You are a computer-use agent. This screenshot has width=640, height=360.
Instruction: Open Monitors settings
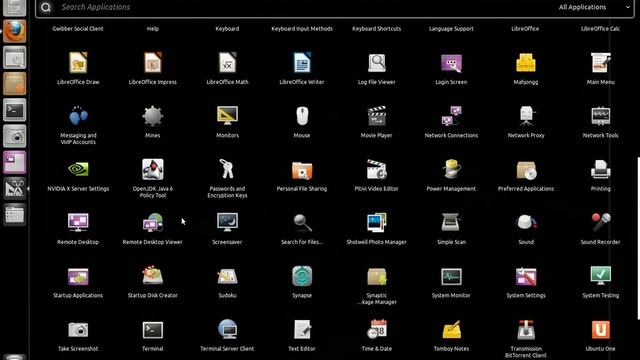[x=227, y=116]
